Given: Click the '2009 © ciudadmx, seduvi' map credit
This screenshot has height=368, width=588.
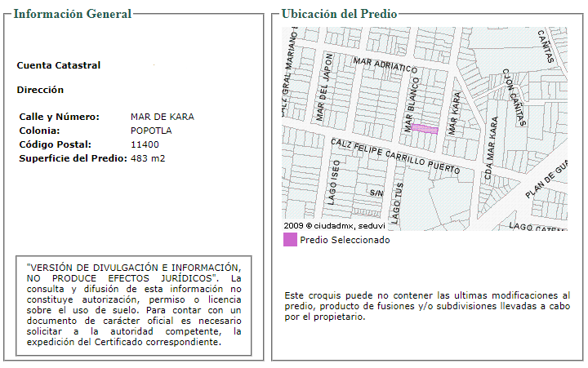Looking at the screenshot, I should pos(335,225).
